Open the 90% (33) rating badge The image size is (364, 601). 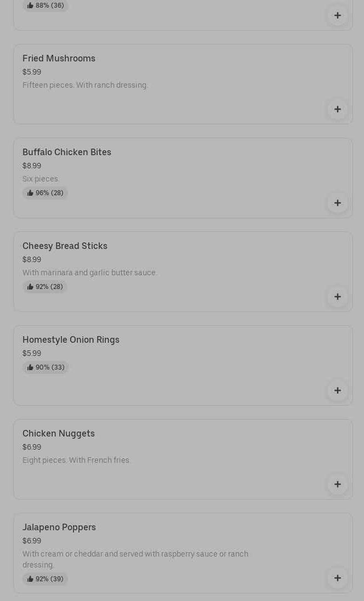click(x=46, y=367)
